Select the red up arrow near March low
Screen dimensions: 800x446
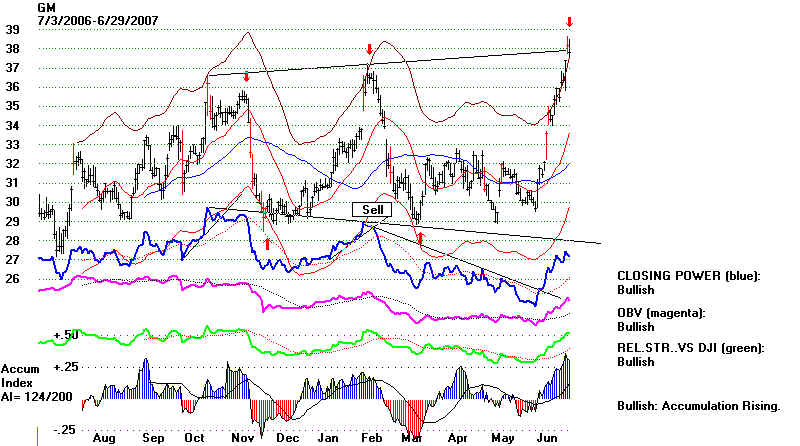click(420, 238)
